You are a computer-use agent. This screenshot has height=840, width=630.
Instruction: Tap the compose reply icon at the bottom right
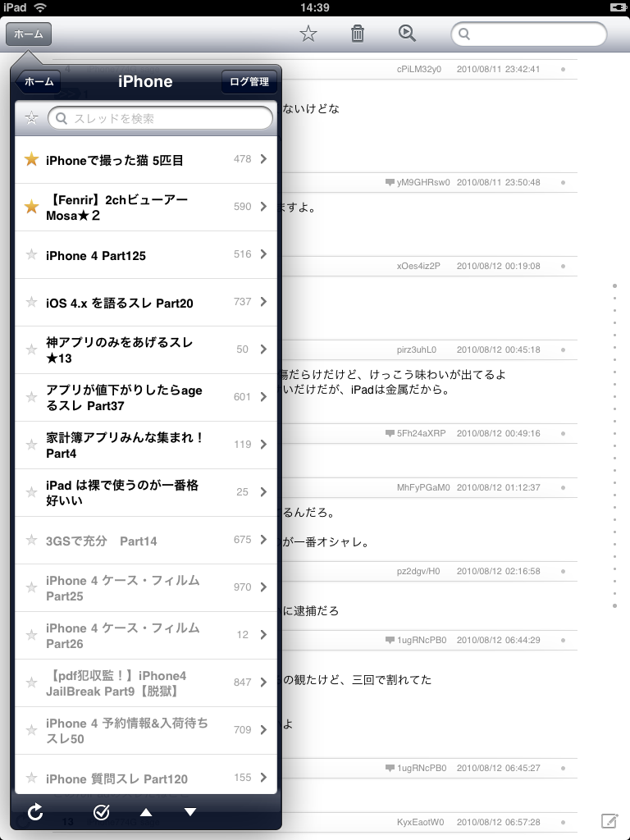coord(609,820)
